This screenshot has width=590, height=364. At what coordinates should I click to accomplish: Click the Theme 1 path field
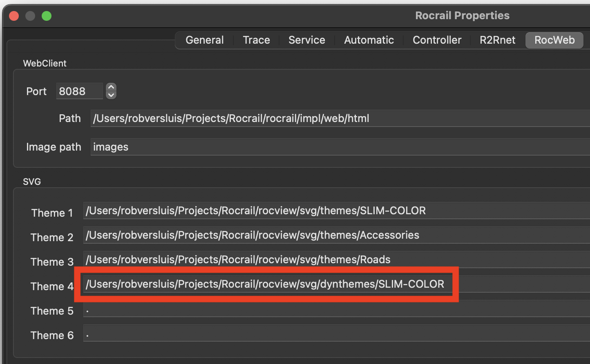tap(335, 211)
